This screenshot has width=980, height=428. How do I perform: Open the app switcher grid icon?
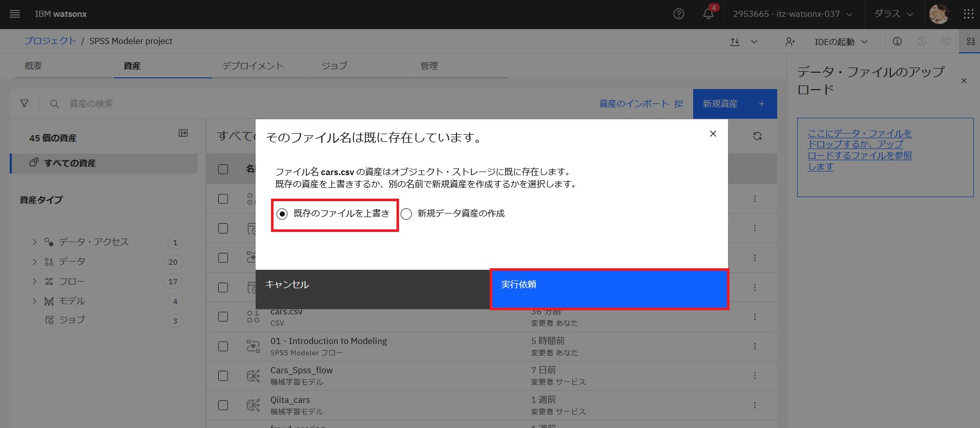click(968, 14)
